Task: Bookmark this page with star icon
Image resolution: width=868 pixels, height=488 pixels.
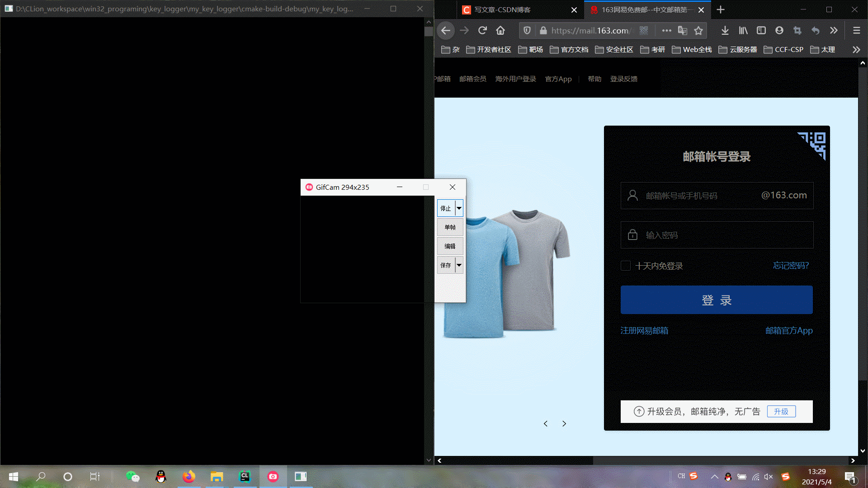Action: [698, 30]
